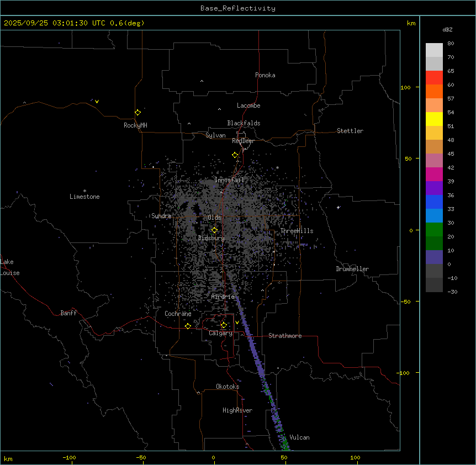Click the Stettler label on the map

pos(350,131)
